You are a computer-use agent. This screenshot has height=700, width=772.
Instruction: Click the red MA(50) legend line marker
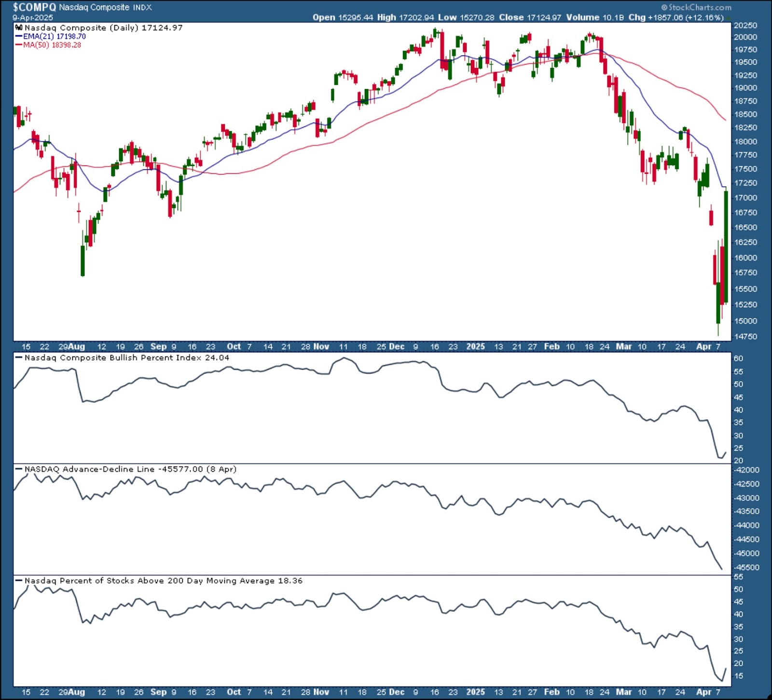pyautogui.click(x=19, y=45)
